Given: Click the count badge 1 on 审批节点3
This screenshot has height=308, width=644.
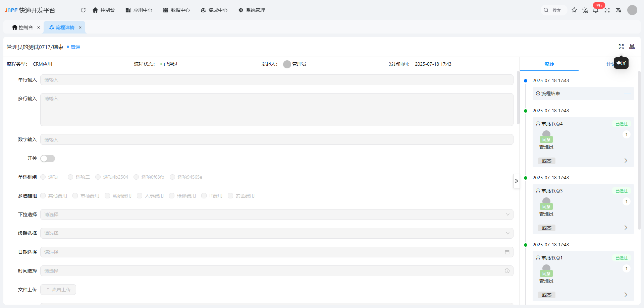Looking at the screenshot, I should click(x=626, y=201).
